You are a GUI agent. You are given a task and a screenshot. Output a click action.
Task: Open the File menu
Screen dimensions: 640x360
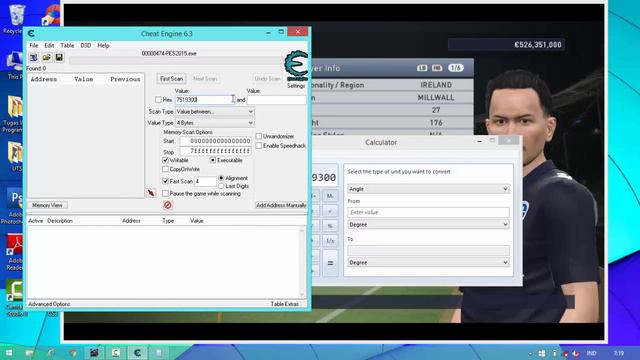click(34, 45)
